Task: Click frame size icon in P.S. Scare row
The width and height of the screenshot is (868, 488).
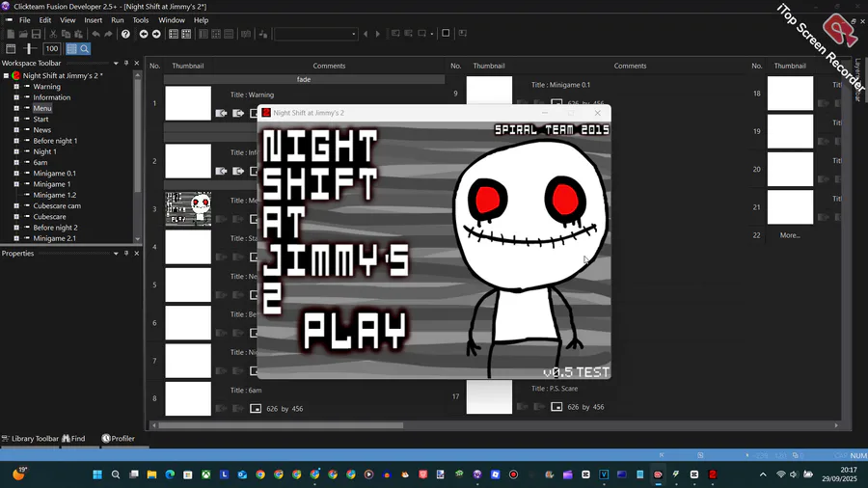Action: point(556,407)
